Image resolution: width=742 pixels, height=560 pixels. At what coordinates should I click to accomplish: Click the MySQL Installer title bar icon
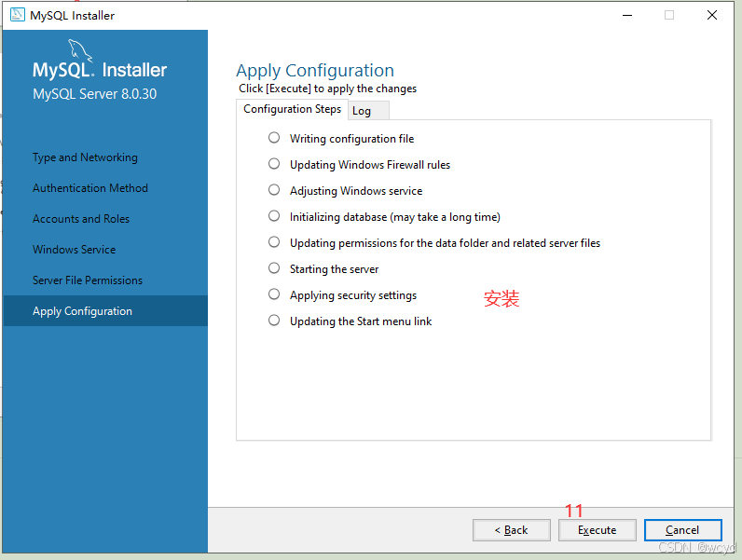(17, 15)
